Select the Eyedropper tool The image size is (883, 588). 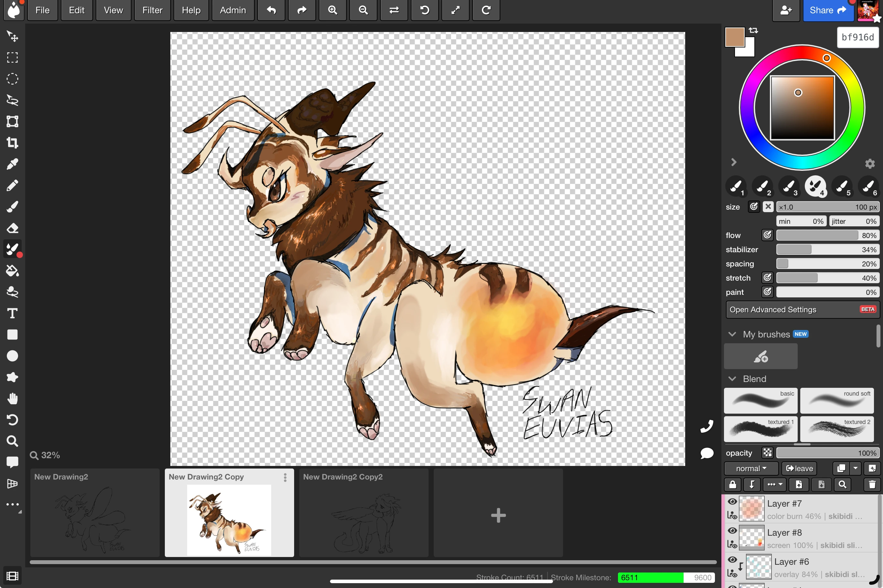coord(12,164)
